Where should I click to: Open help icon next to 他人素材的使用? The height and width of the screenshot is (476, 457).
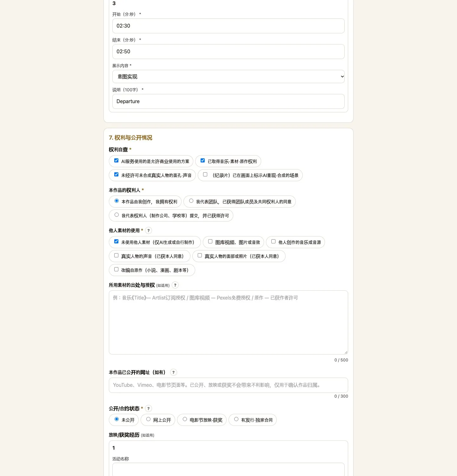click(x=149, y=231)
